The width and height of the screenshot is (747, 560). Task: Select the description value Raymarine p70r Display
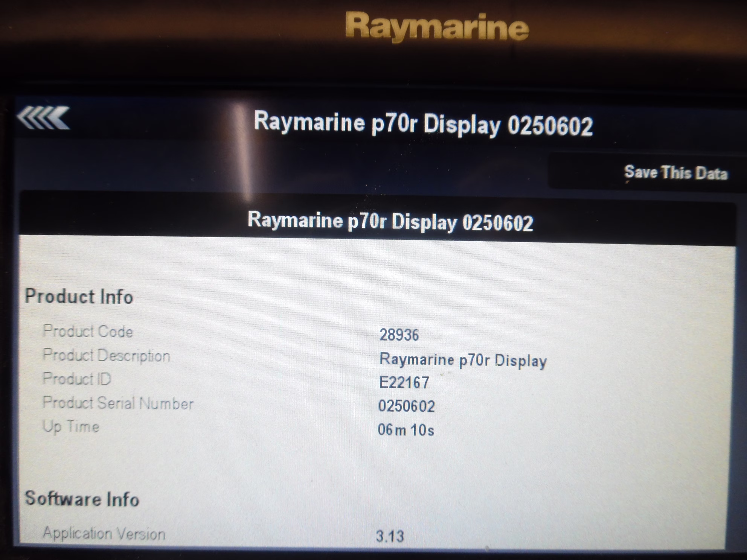click(x=463, y=360)
